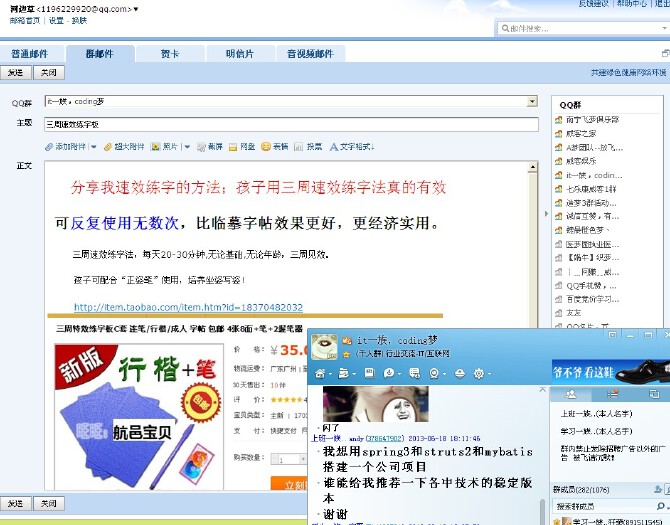Click the shoe advertisement banner in QQ
This screenshot has height=525, width=670.
[x=611, y=371]
